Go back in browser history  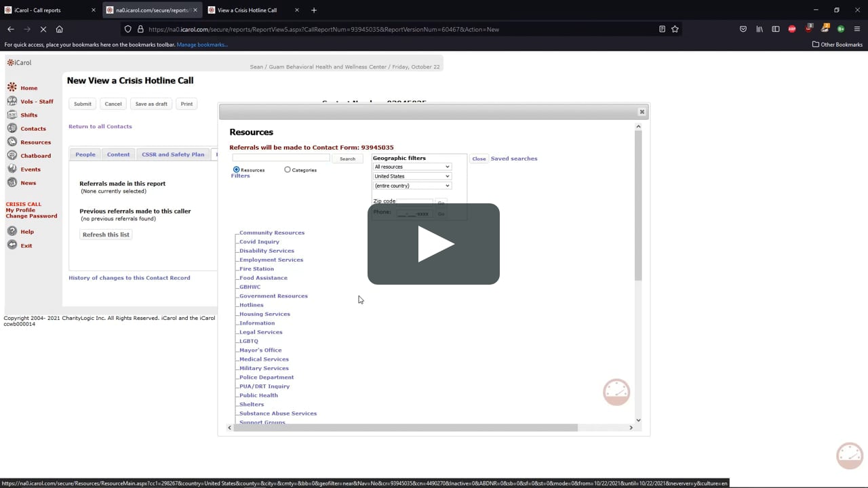tap(11, 29)
